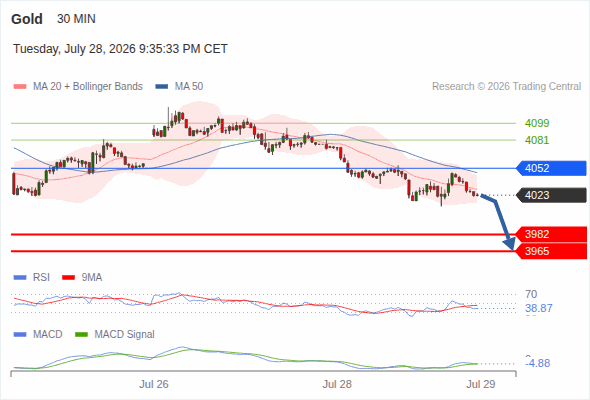Select the black 4023 current price tag
This screenshot has height=400, width=590.
(x=551, y=195)
